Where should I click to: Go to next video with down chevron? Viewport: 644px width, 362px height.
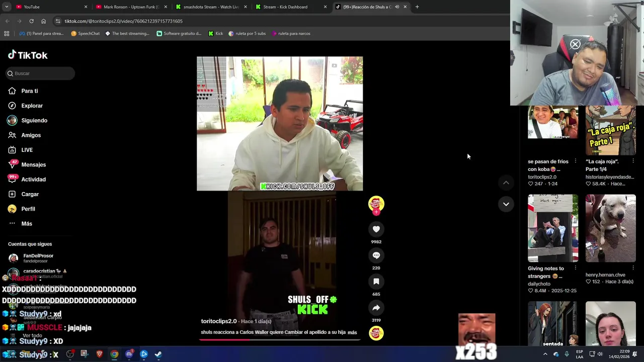tap(506, 204)
